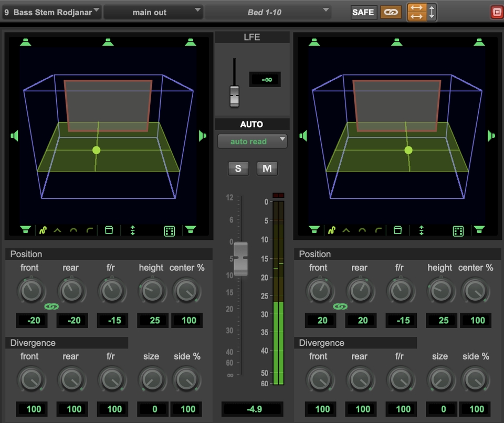Click the elevation vertical-arrows icon below the panner
This screenshot has width=504, height=423.
coord(133,230)
